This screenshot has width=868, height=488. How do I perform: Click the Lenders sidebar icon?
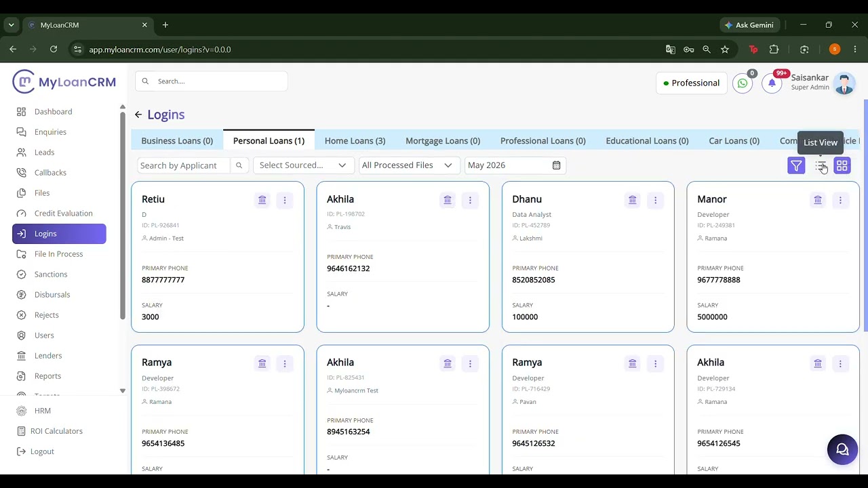pyautogui.click(x=22, y=356)
